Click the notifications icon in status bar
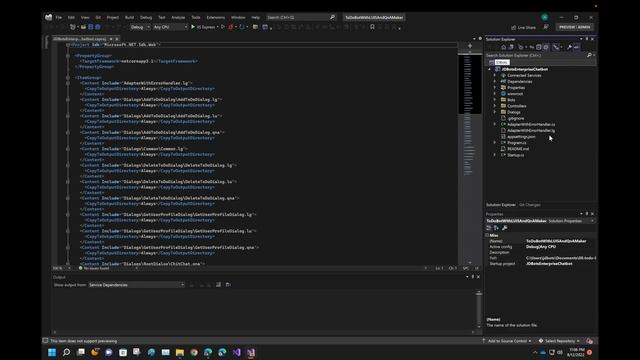Viewport: 640px width, 360px height. [x=589, y=341]
